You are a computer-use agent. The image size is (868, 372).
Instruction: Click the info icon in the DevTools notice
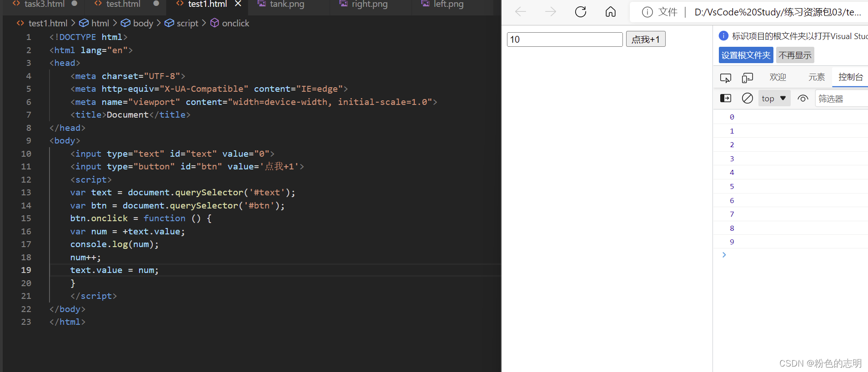point(723,36)
